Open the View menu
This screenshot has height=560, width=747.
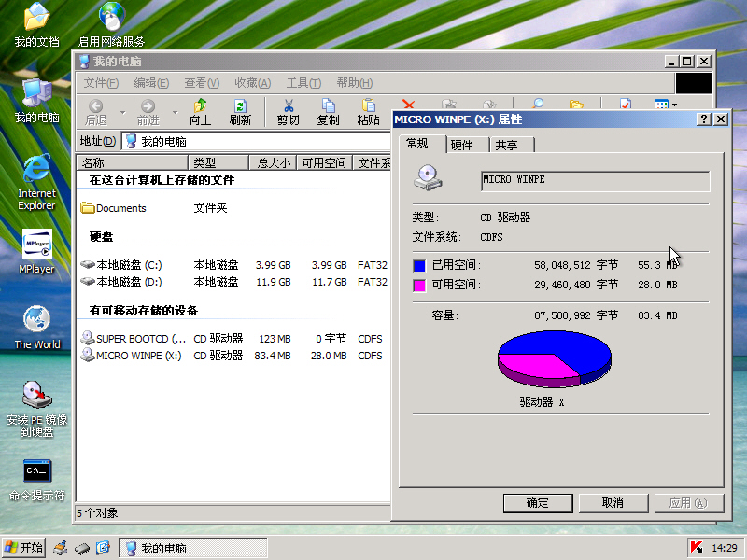(x=202, y=83)
